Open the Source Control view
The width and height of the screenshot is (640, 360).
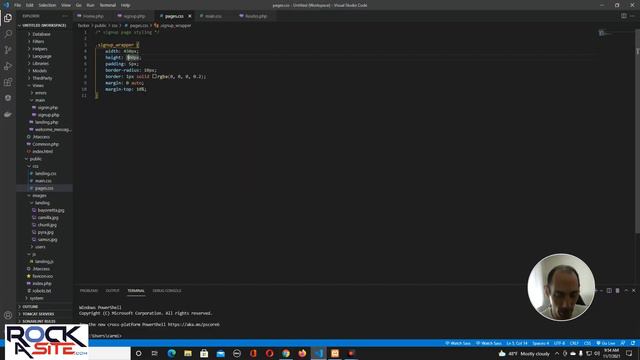point(8,50)
